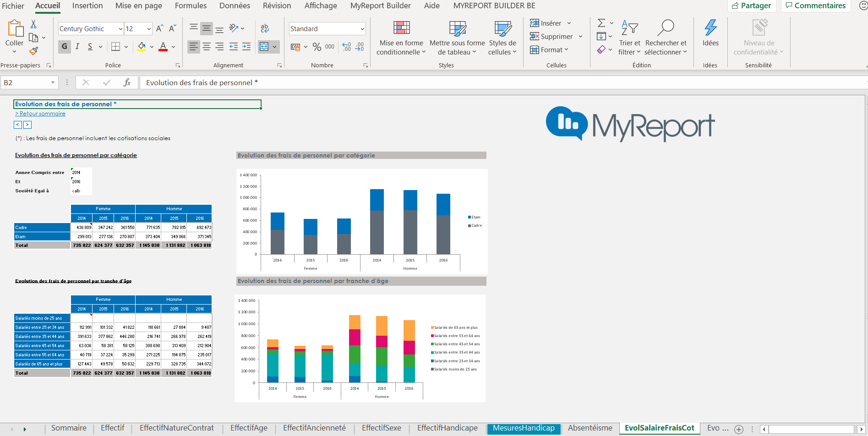Open Mettre sous forme de tableau
Image resolution: width=868 pixels, height=436 pixels.
click(x=457, y=38)
